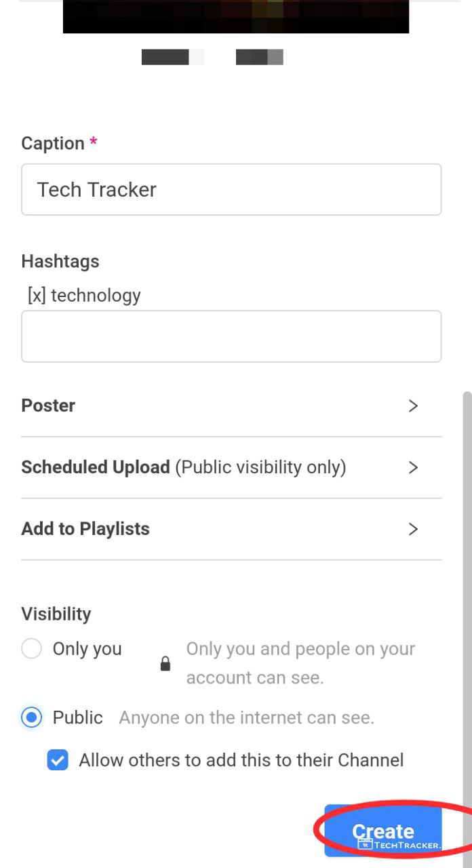Click into the empty Hashtags input box

[231, 336]
